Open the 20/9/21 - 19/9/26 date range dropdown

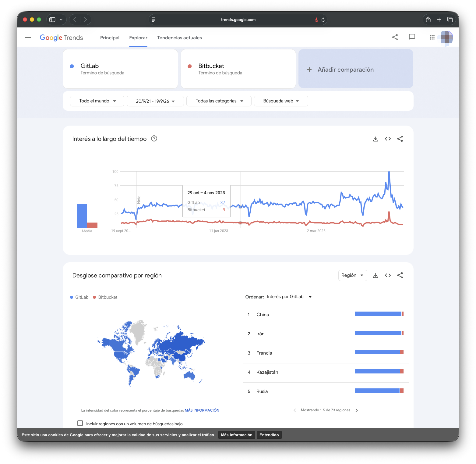pos(155,101)
